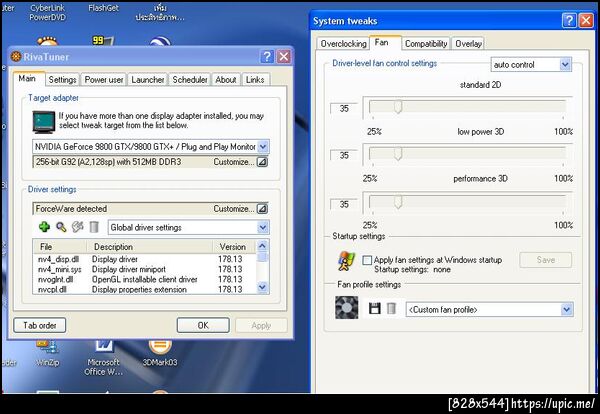Click the RivaTuner title bar gear icon
The width and height of the screenshot is (600, 414).
pos(16,57)
